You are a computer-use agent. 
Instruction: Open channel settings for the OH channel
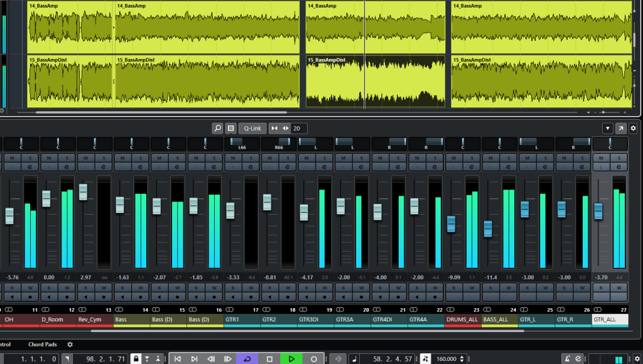tap(29, 167)
